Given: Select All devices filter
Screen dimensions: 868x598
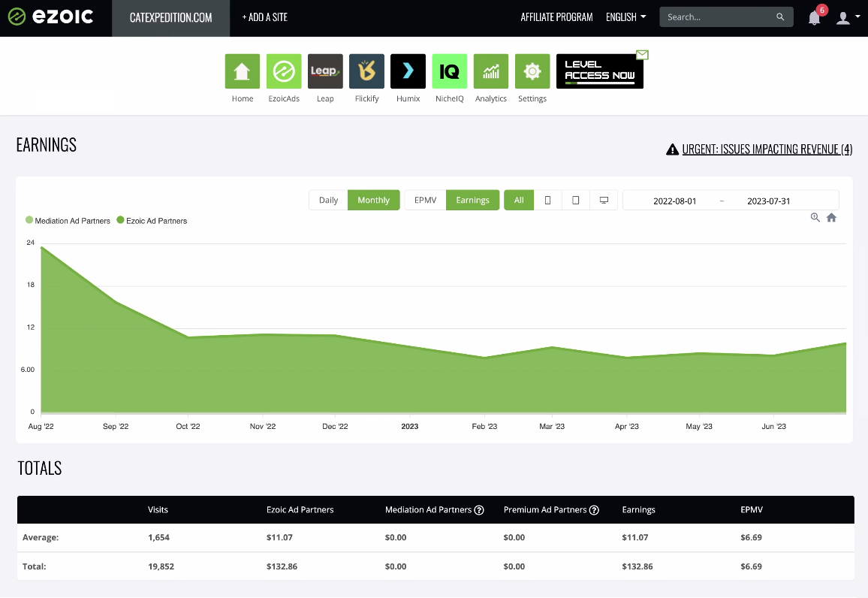Looking at the screenshot, I should (519, 200).
